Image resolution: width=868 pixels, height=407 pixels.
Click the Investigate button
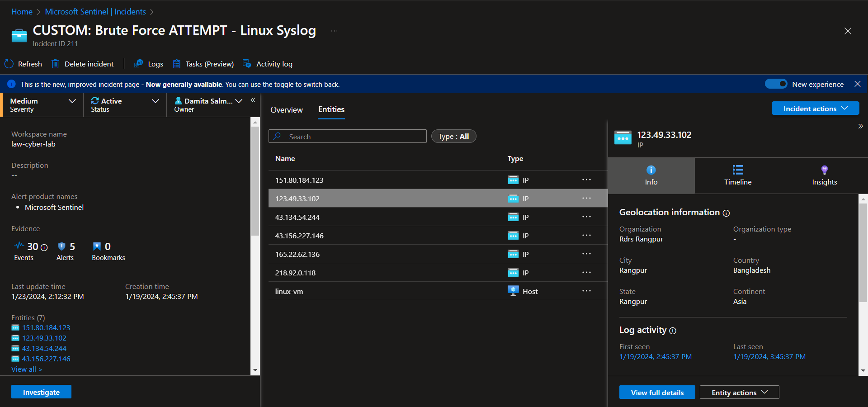pyautogui.click(x=41, y=392)
